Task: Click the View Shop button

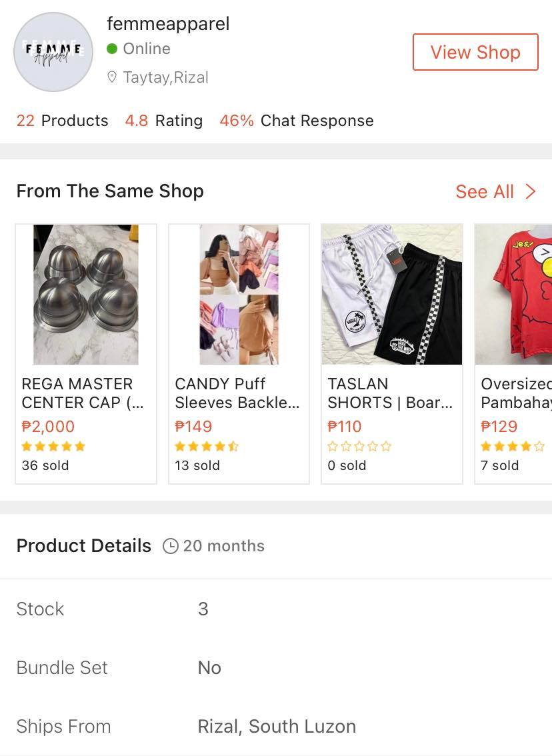Action: tap(475, 52)
